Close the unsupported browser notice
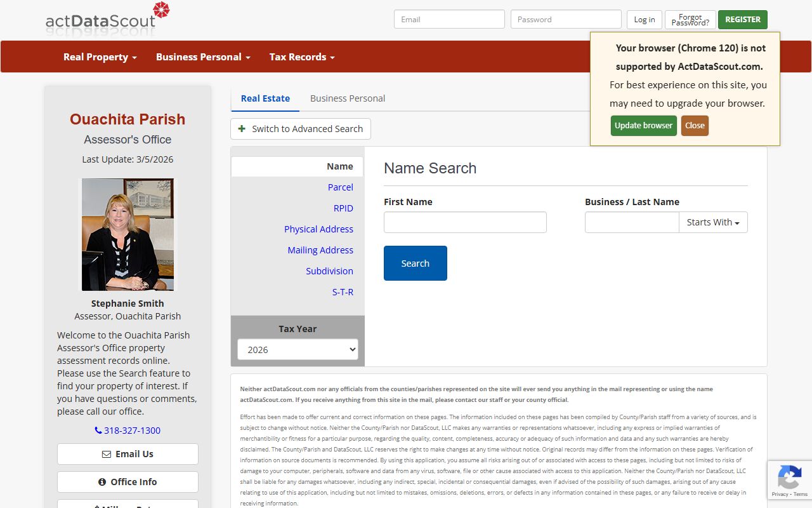Image resolution: width=812 pixels, height=508 pixels. (x=695, y=126)
